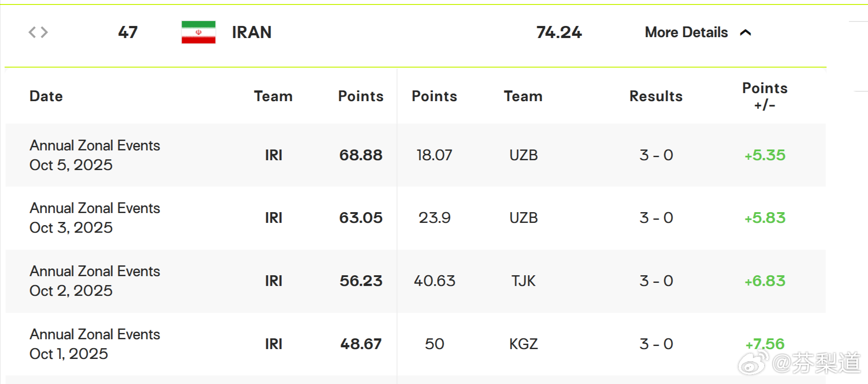868x384 pixels.
Task: Click Iran's 74.24 ranking score
Action: click(x=559, y=32)
